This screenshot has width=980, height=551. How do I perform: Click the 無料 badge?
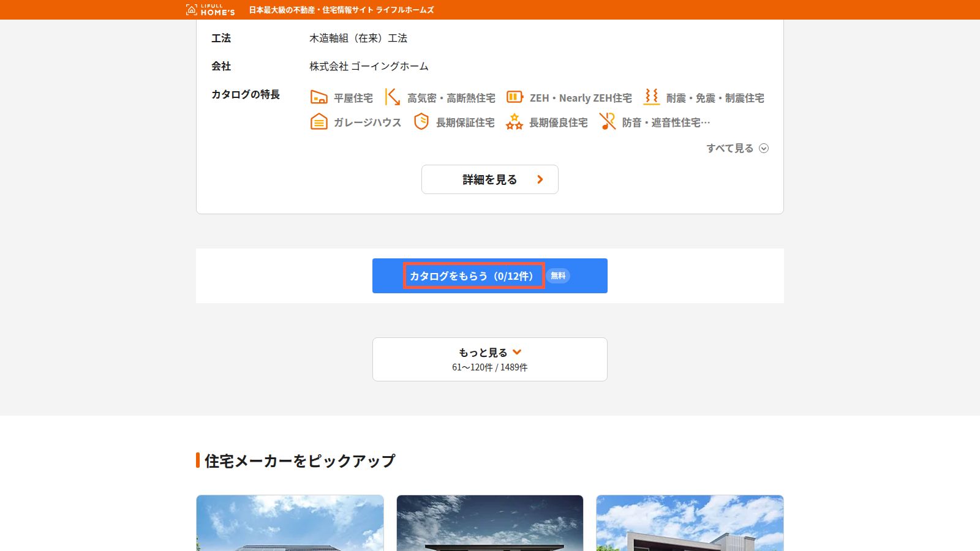[x=558, y=275]
